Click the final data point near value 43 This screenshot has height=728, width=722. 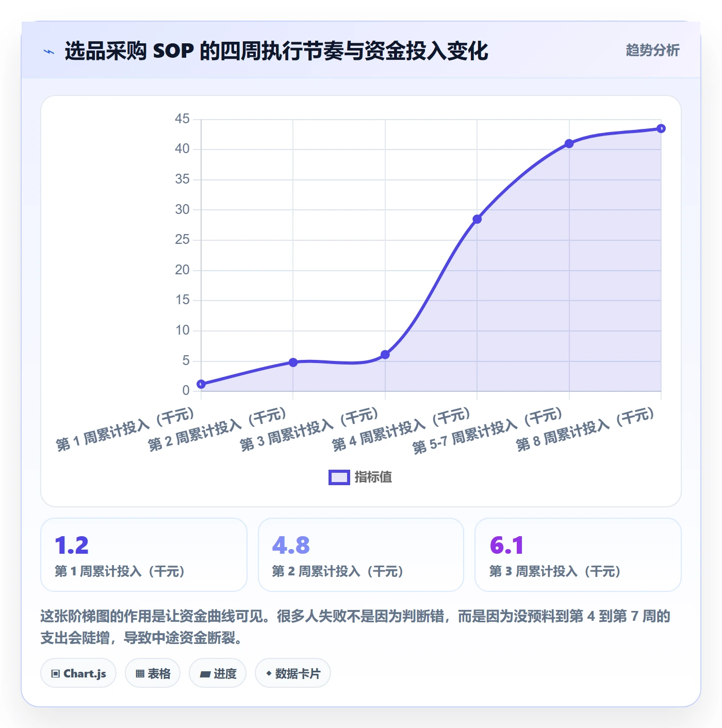(661, 128)
